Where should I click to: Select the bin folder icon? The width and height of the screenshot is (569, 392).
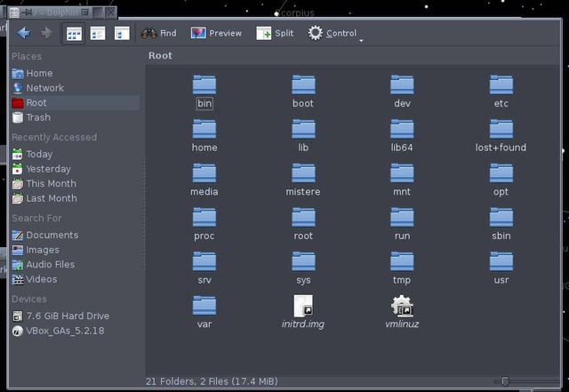pyautogui.click(x=204, y=85)
